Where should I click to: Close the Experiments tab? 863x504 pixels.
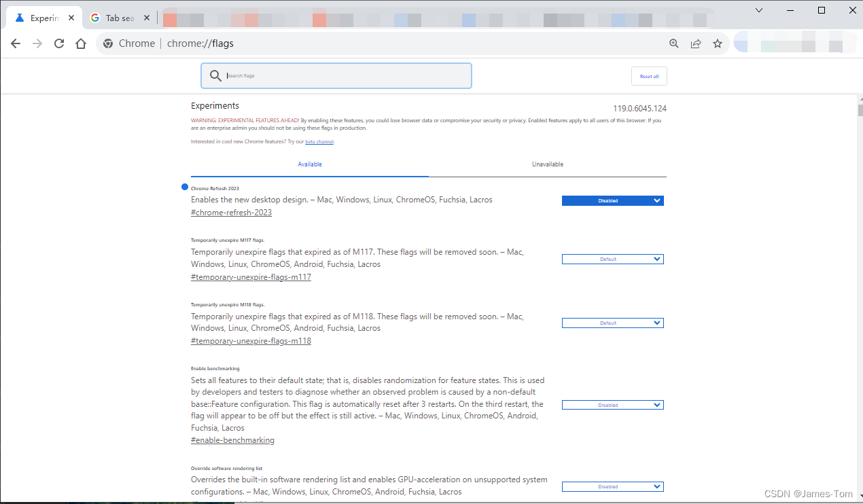click(x=71, y=18)
